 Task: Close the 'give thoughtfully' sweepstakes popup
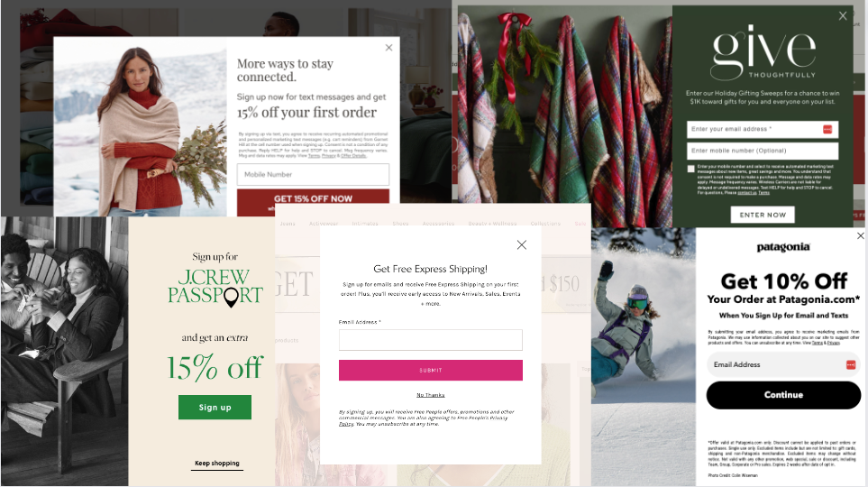(843, 16)
